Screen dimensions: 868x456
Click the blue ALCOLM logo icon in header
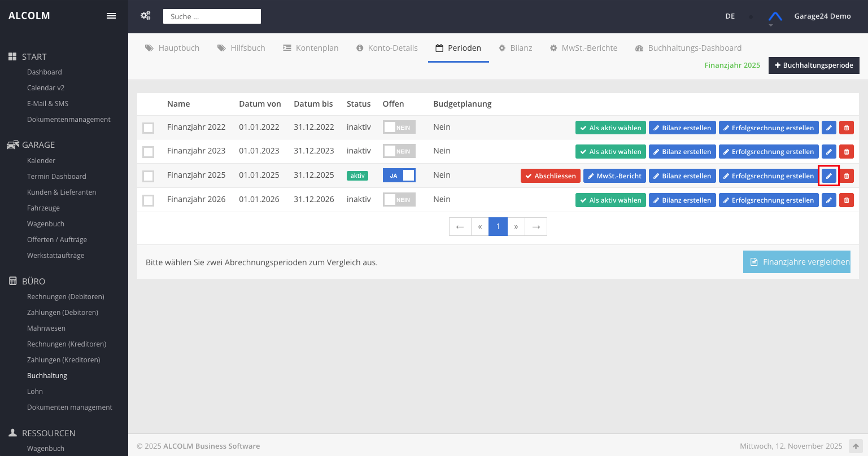tap(775, 16)
